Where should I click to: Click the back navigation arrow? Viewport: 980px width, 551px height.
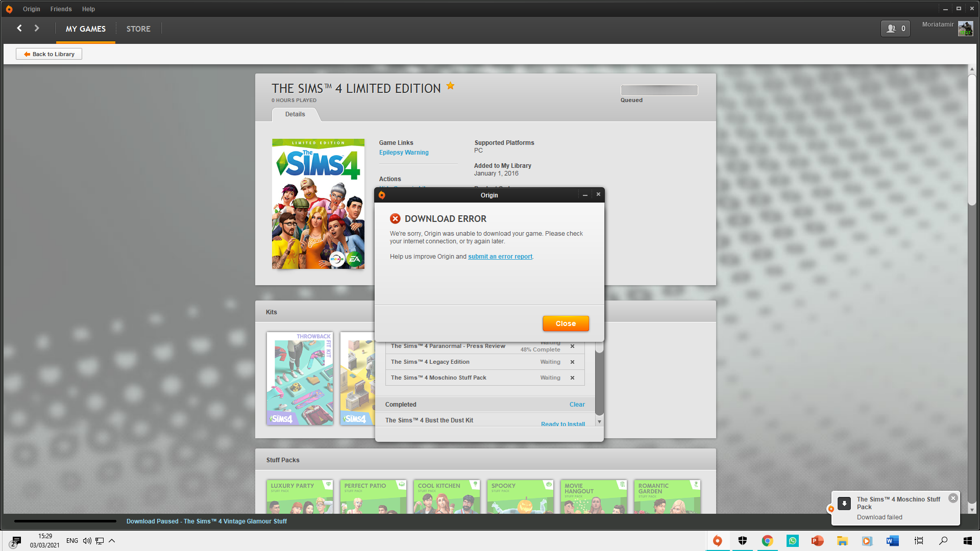tap(19, 29)
